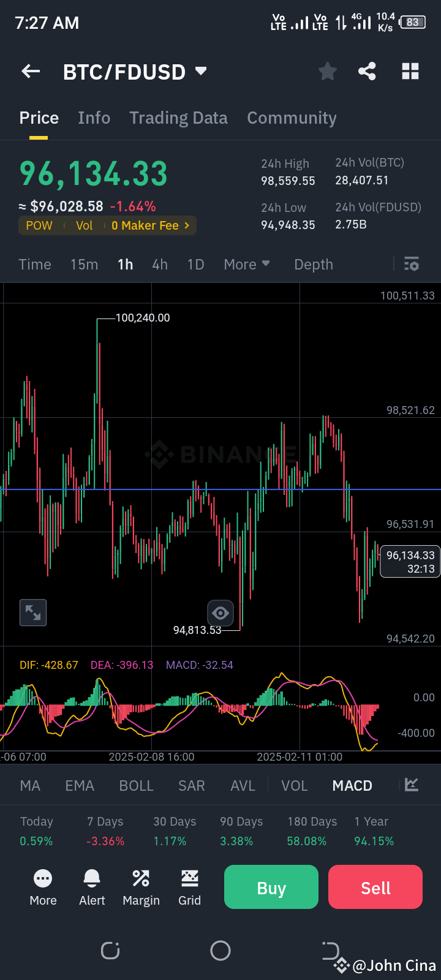Select the EMA indicator

click(80, 786)
